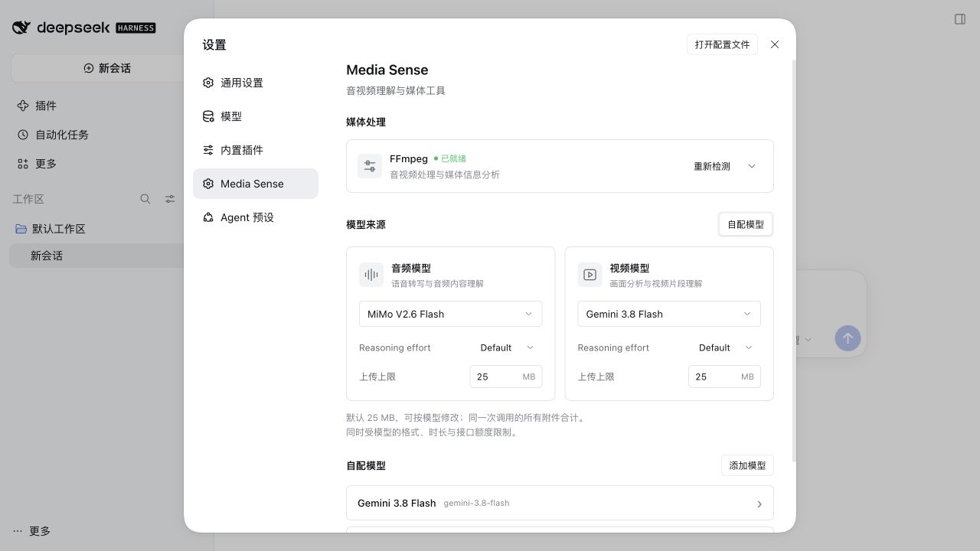Select the Media Sense settings page
This screenshot has width=980, height=551.
(256, 184)
